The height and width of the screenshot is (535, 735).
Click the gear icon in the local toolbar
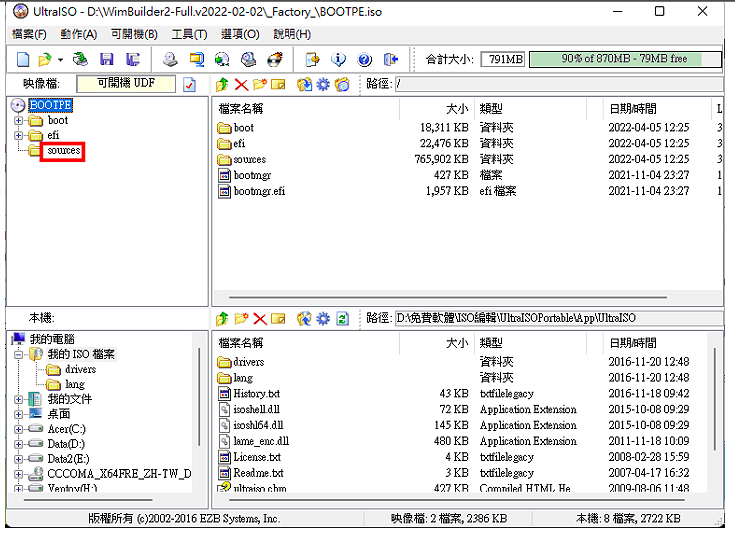tap(323, 319)
